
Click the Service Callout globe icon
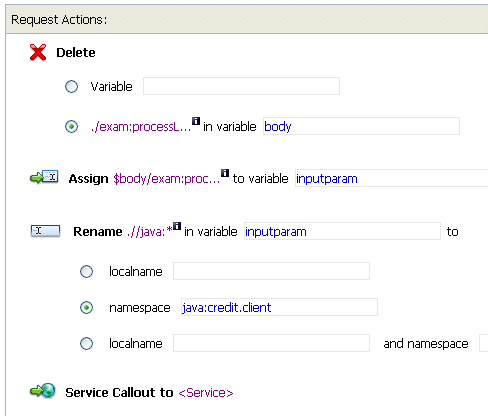pos(43,390)
